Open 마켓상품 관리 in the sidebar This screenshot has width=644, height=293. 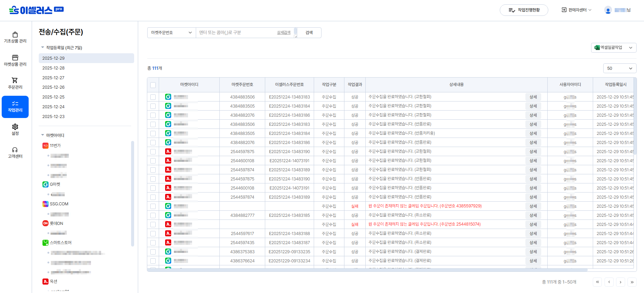click(x=15, y=61)
